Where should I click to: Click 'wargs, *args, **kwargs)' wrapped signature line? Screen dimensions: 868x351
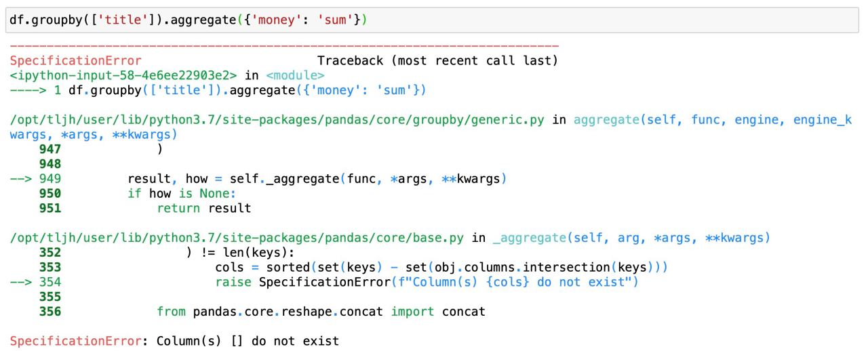pos(94,134)
